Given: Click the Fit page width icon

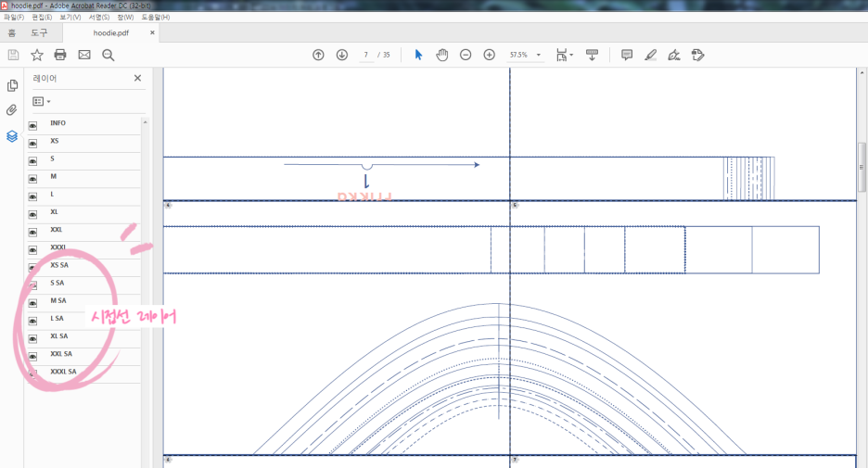Looking at the screenshot, I should (x=561, y=55).
